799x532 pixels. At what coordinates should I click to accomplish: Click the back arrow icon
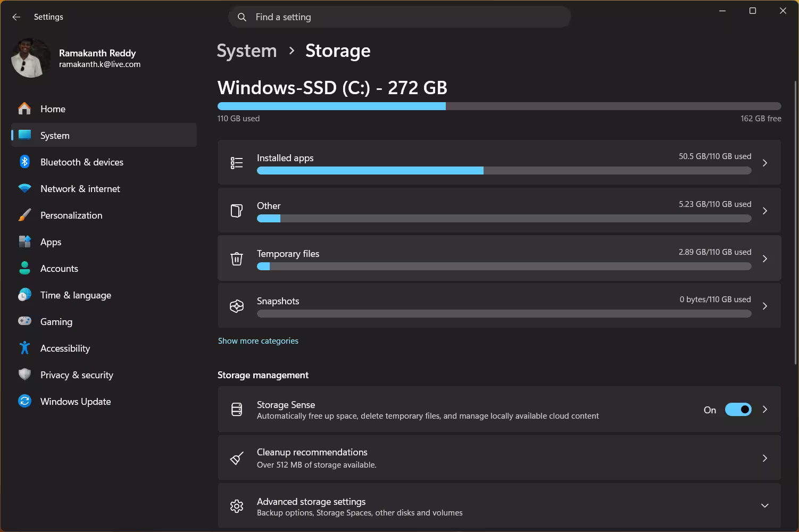(x=16, y=17)
